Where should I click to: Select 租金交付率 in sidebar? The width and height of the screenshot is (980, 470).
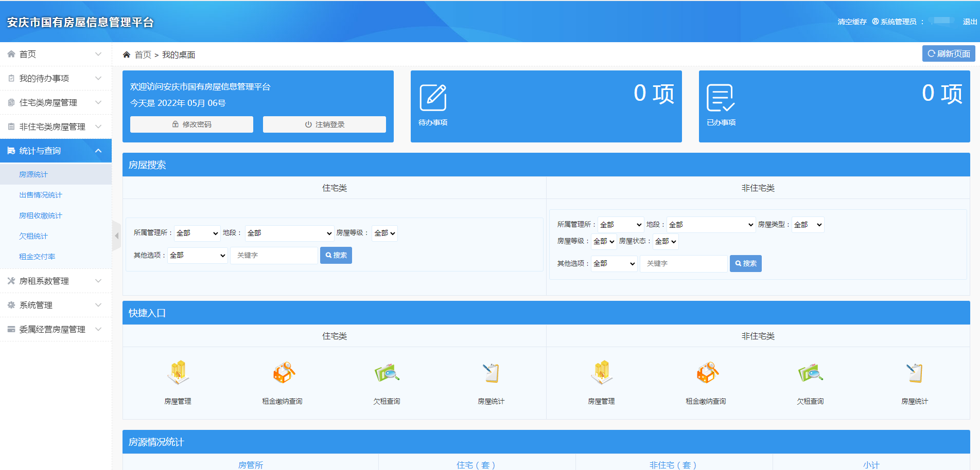tap(37, 257)
